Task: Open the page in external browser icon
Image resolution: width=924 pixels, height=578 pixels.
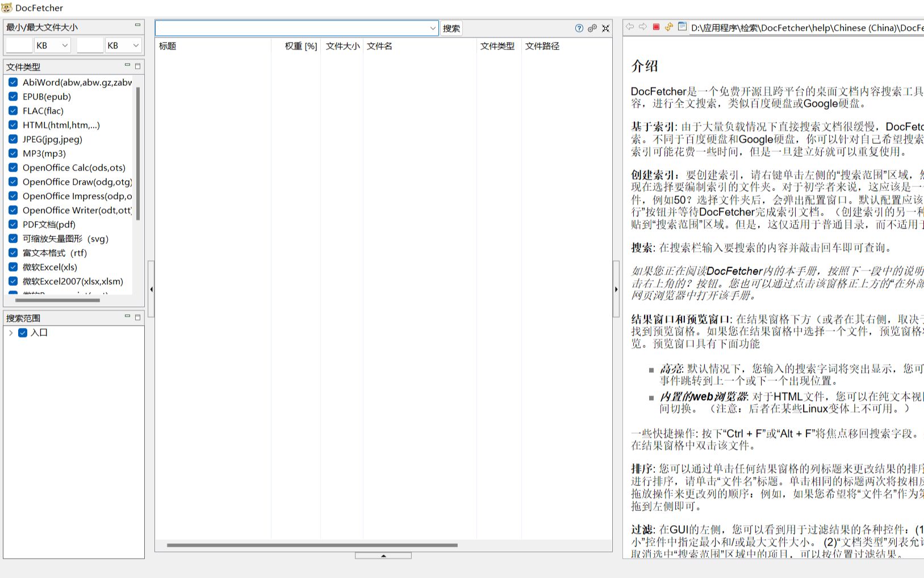Action: [682, 27]
